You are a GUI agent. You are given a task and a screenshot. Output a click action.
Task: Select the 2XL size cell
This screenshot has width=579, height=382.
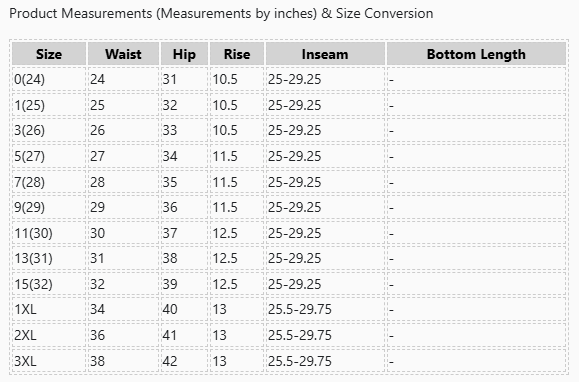coord(49,335)
